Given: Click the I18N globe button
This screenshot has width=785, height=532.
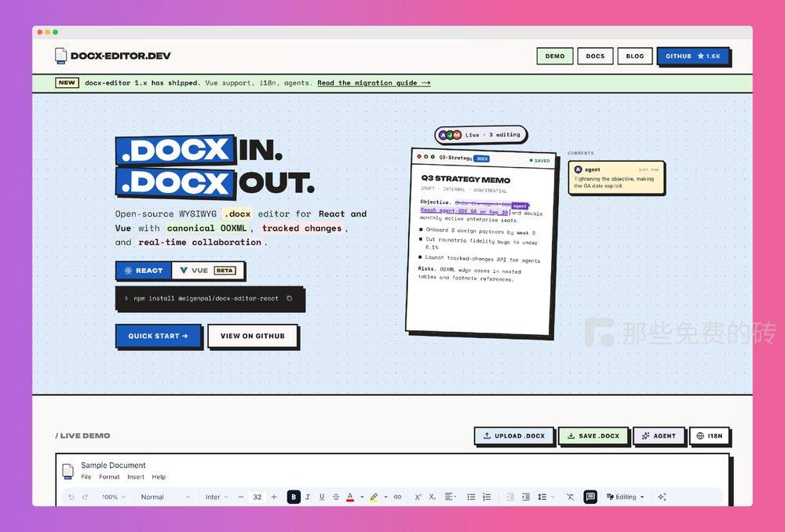Looking at the screenshot, I should pos(709,436).
